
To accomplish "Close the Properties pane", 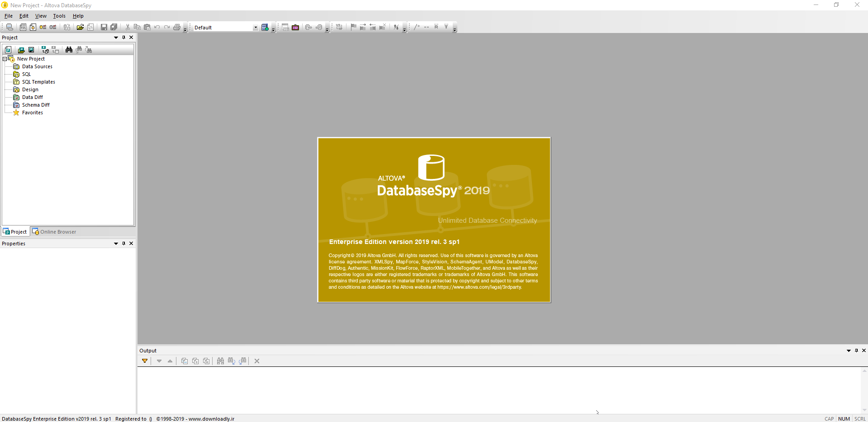I will pyautogui.click(x=131, y=244).
